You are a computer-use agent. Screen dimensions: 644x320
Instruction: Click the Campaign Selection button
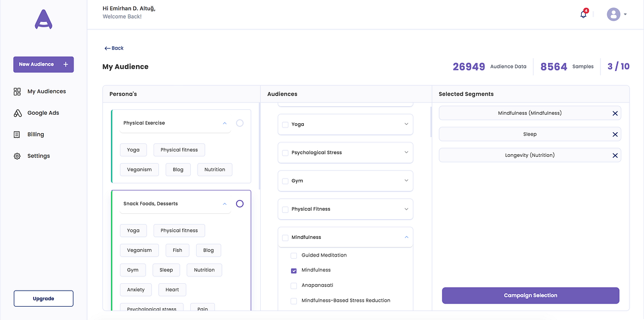point(530,295)
